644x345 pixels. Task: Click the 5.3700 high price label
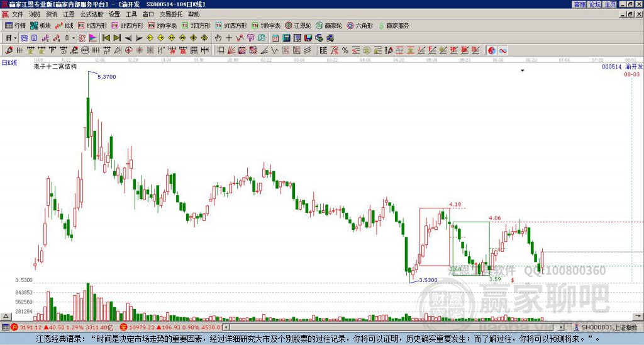pyautogui.click(x=107, y=76)
